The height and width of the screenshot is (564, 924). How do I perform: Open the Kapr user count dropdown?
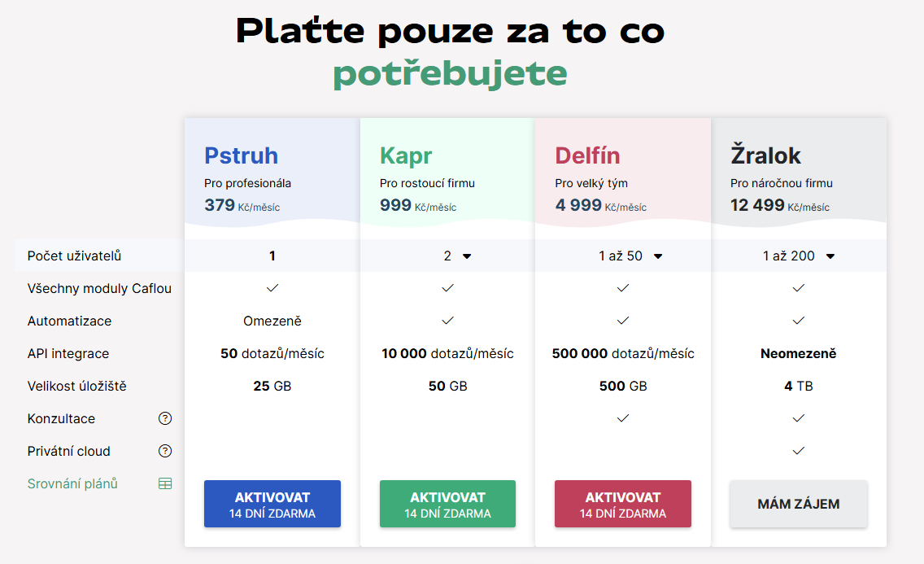pos(457,256)
